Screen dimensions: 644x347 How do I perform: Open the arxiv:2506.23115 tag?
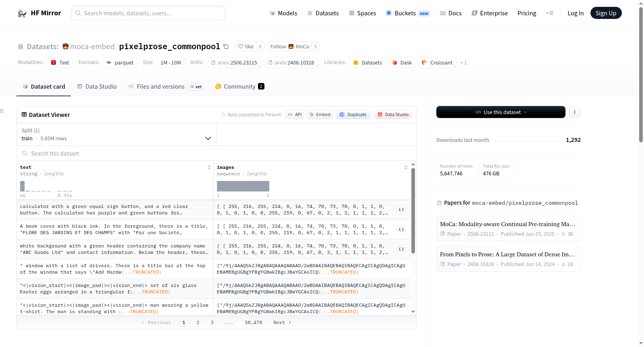(x=234, y=62)
